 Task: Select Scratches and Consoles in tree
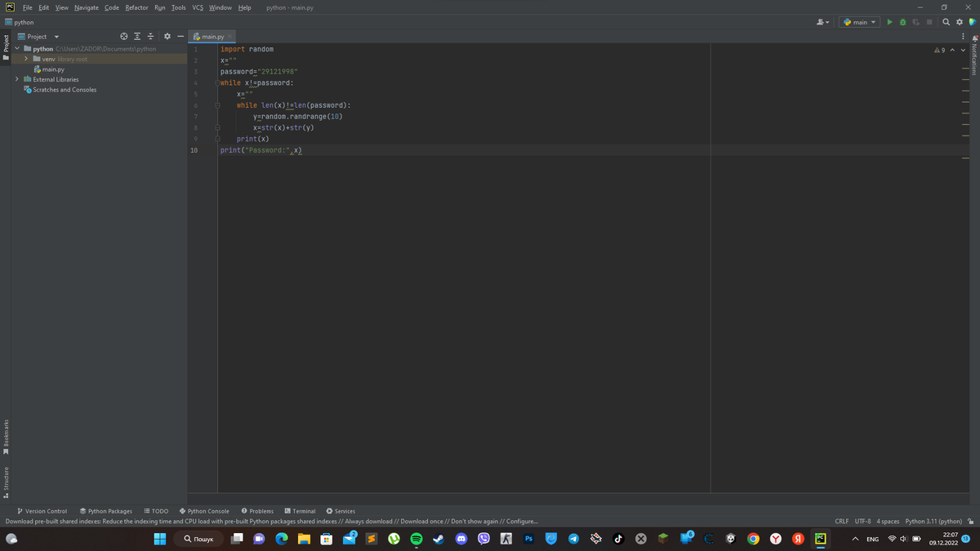(x=60, y=90)
